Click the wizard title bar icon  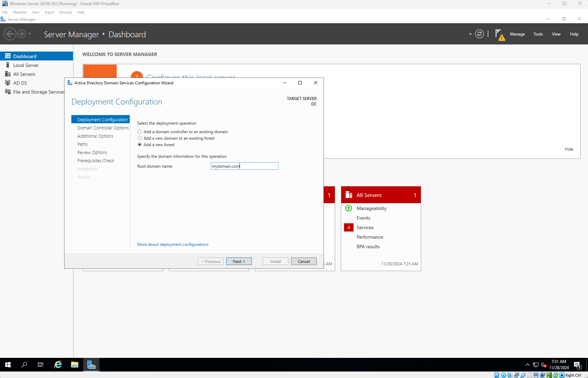(70, 83)
